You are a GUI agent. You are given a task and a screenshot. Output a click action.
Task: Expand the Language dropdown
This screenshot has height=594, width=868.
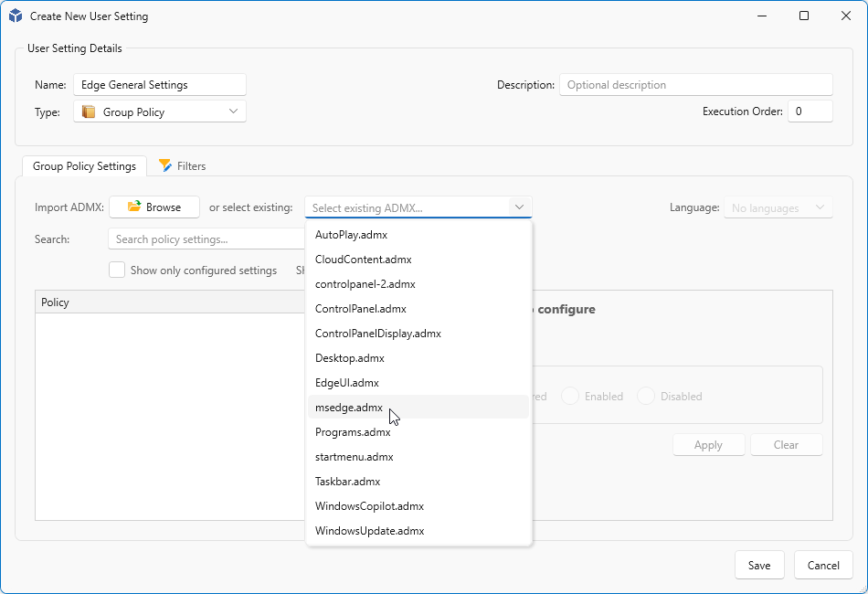click(x=778, y=208)
